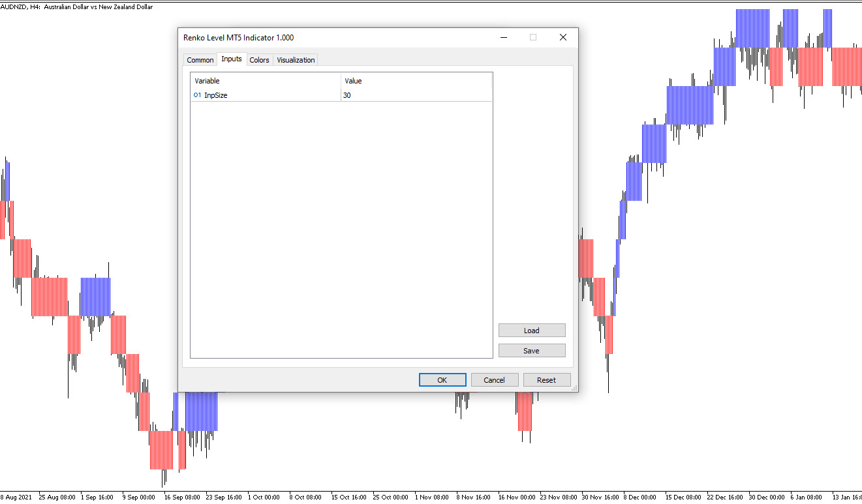Click the 1 Oct 00:00 time axis label
862x504 pixels.
tap(264, 497)
